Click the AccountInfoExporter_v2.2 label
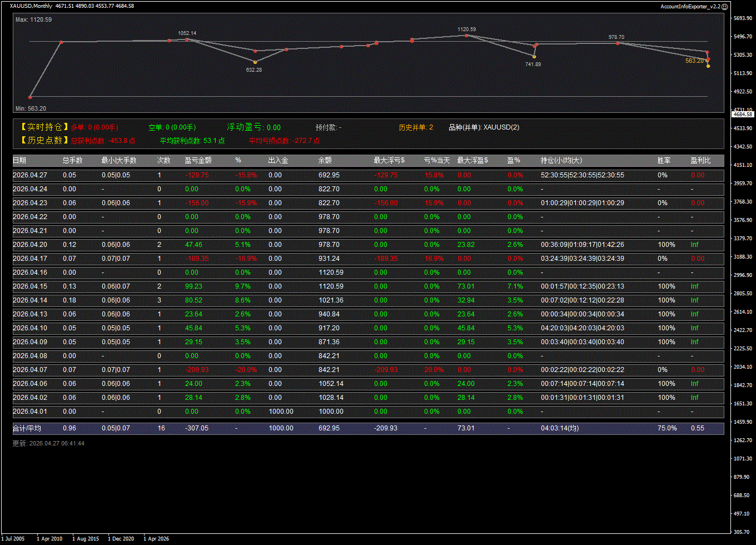 (x=690, y=6)
